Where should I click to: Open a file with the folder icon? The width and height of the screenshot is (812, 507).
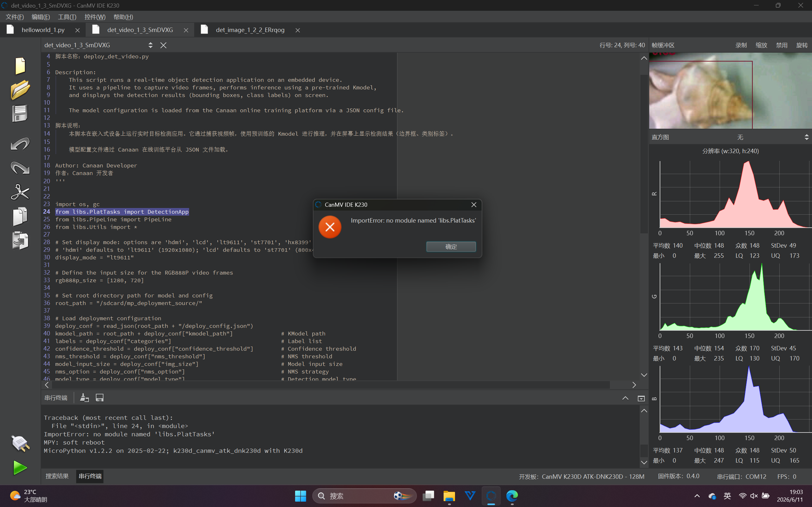tap(20, 89)
